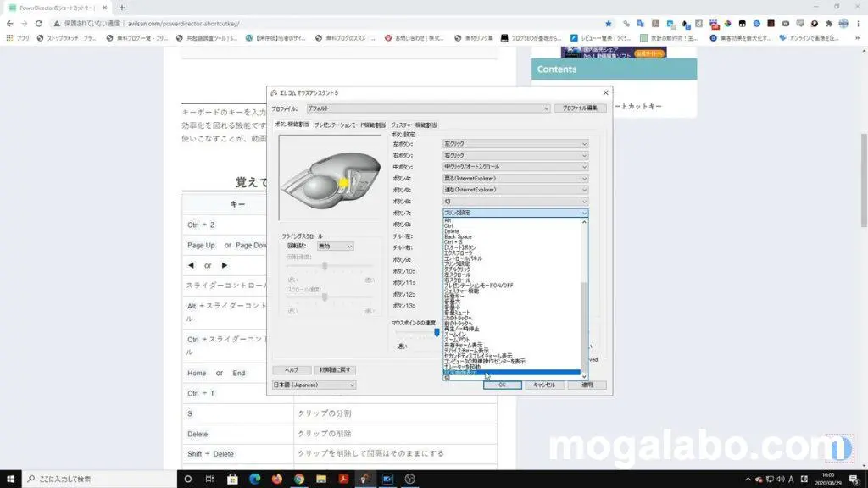Open Adobe Acrobat from the taskbar
This screenshot has width=868, height=488.
pos(344,479)
